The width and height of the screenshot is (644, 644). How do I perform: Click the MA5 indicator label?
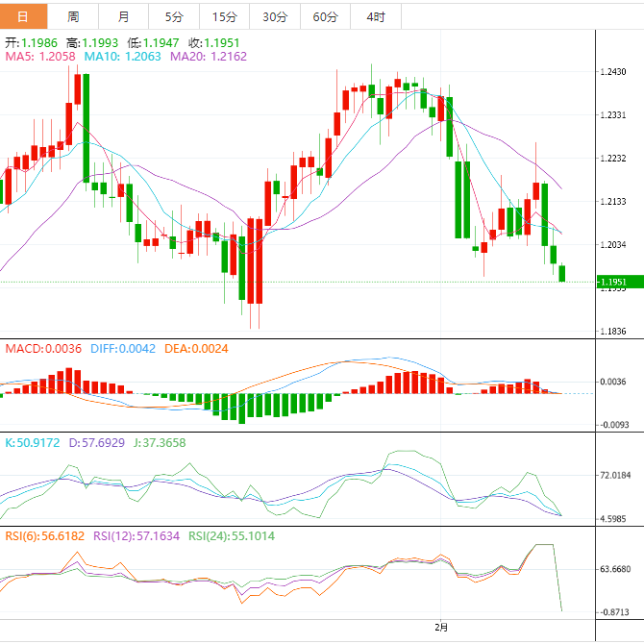(40, 58)
